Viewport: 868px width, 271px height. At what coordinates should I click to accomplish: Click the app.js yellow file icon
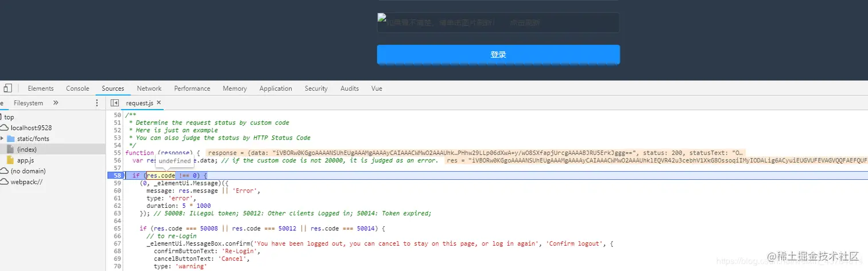(10, 160)
